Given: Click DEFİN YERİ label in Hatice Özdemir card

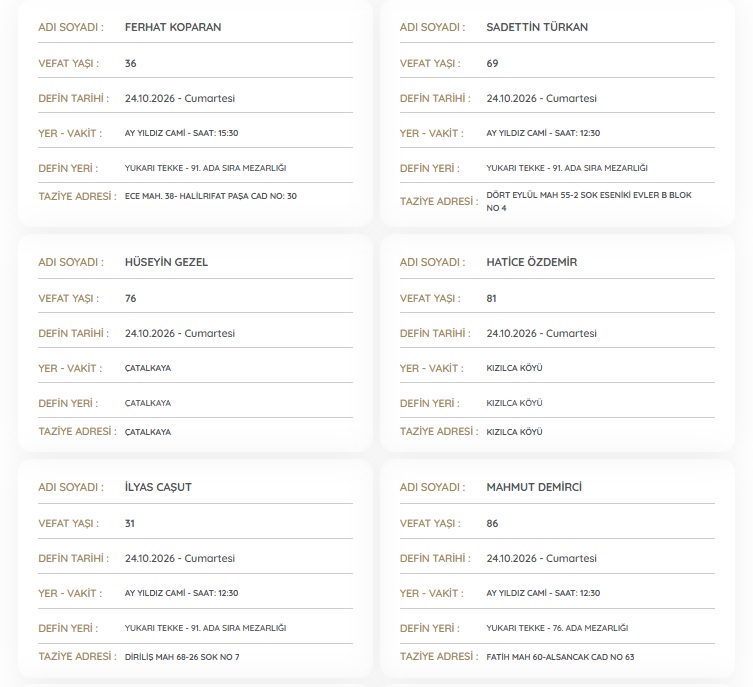Looking at the screenshot, I should pos(430,404).
